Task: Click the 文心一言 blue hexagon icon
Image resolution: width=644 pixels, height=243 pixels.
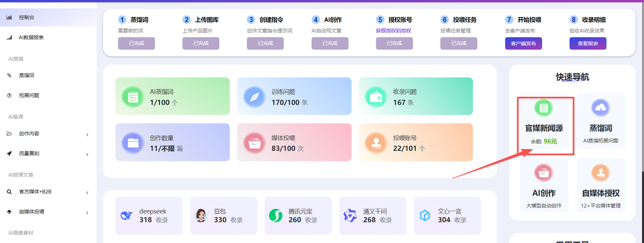Action: pos(424,216)
